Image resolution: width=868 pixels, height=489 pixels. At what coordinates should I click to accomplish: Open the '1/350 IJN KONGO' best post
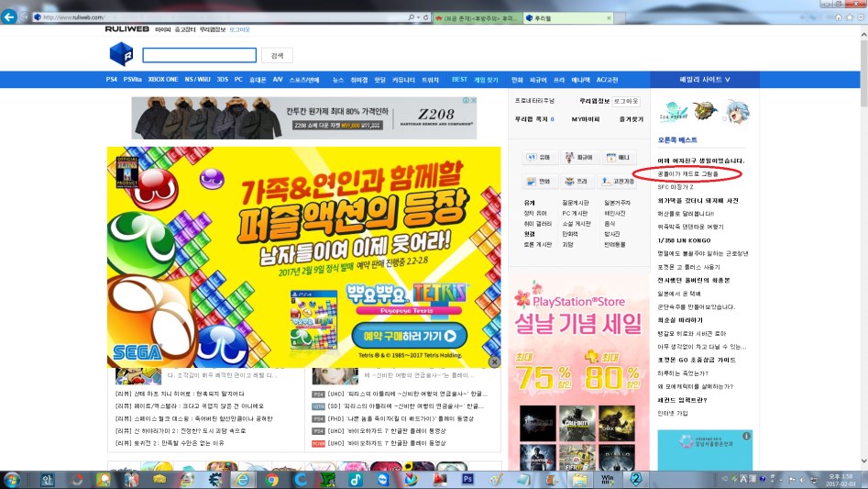pyautogui.click(x=684, y=240)
